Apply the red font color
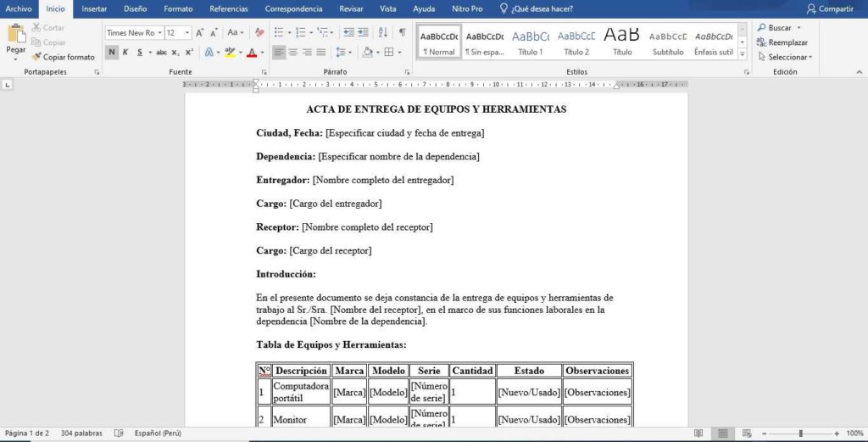Screen dimensions: 868x442 pyautogui.click(x=252, y=52)
